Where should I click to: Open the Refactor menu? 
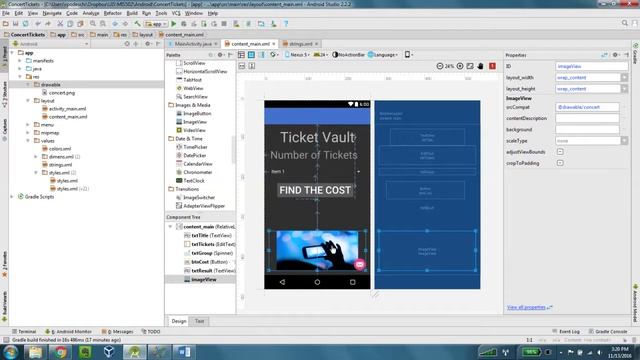click(113, 13)
